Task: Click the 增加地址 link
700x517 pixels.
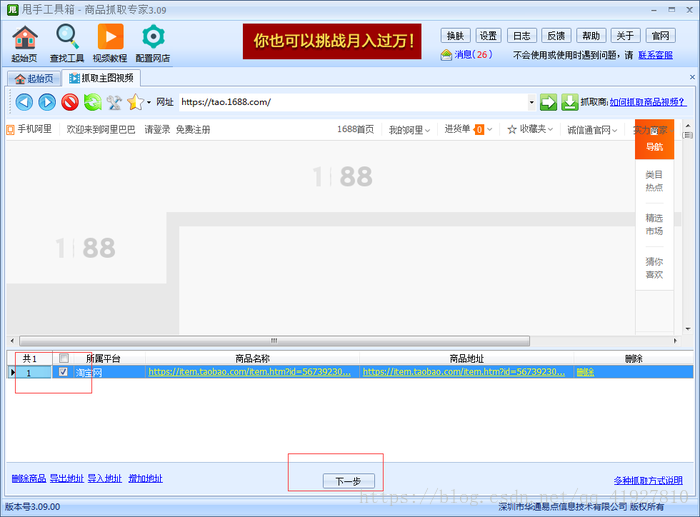Action: (146, 479)
